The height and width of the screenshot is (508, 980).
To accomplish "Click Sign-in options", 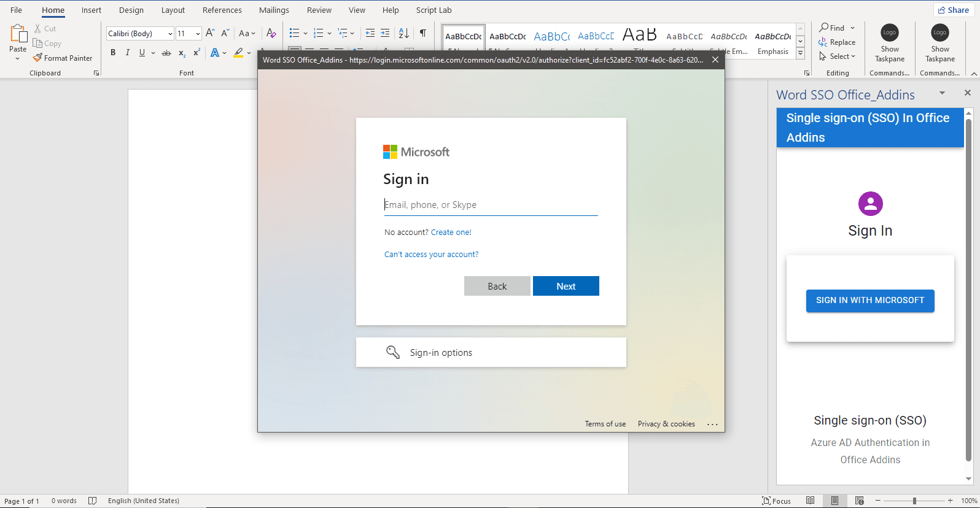I will tap(491, 352).
